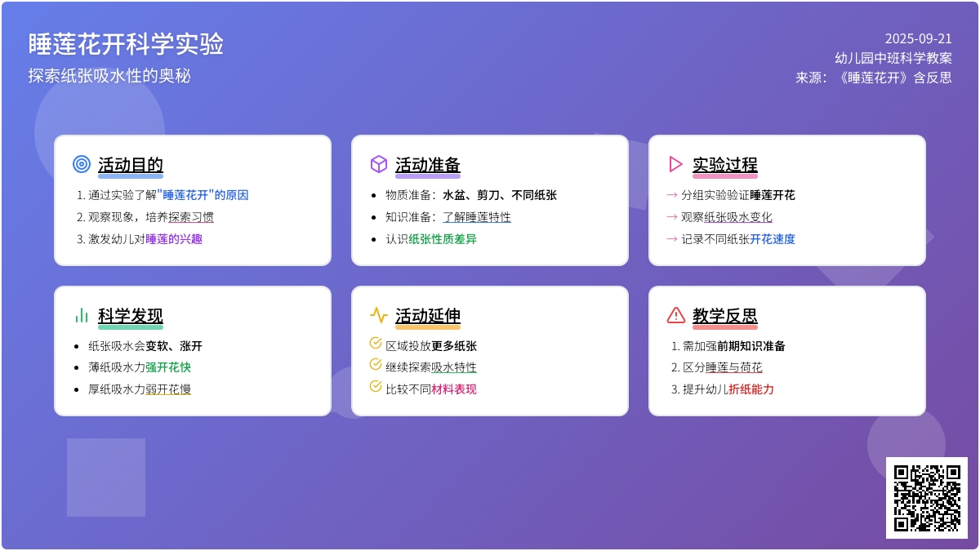Click the check icon before 继续探索吸水特性

(375, 367)
